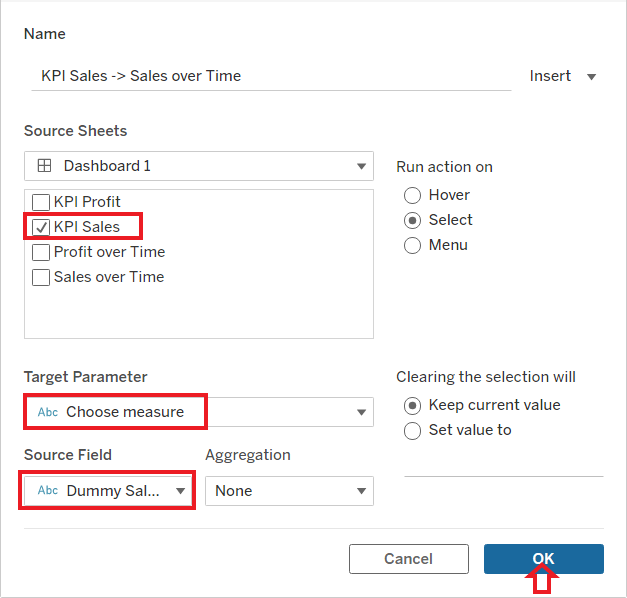Select Keep current value option

(x=412, y=406)
